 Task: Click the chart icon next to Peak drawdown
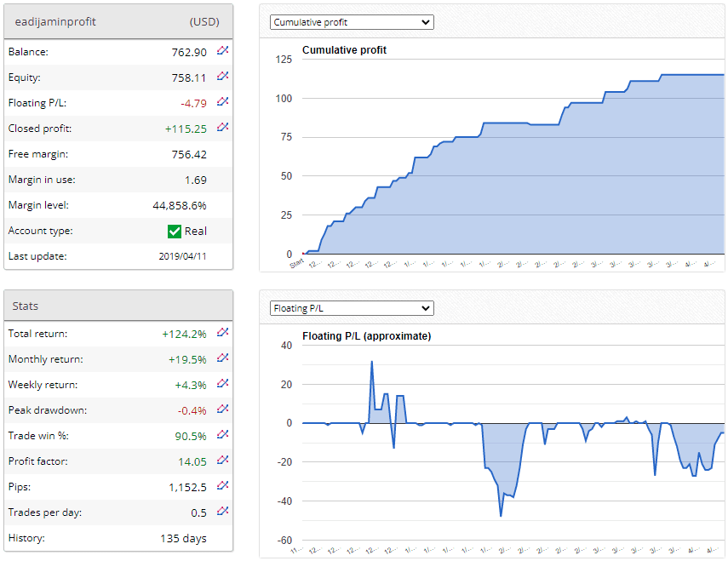(x=222, y=409)
